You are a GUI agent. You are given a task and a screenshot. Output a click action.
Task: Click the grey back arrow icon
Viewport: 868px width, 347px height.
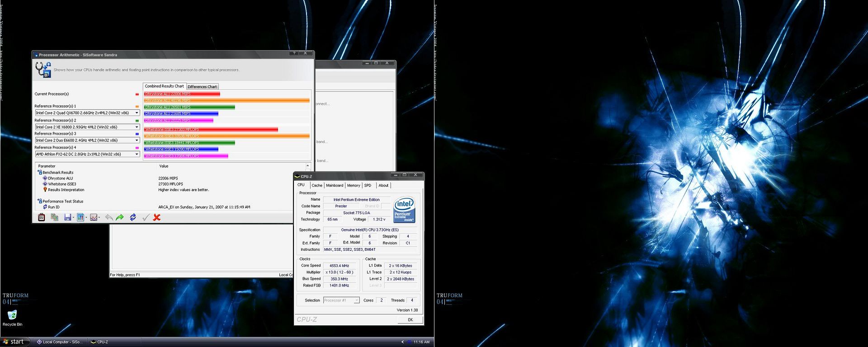pyautogui.click(x=109, y=217)
